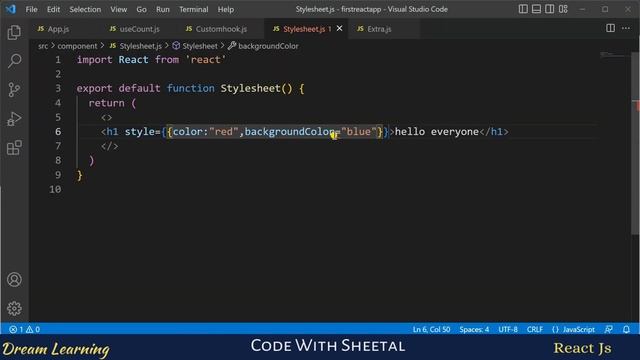Image resolution: width=640 pixels, height=360 pixels.
Task: Click the style attribute in line 6
Action: click(140, 131)
